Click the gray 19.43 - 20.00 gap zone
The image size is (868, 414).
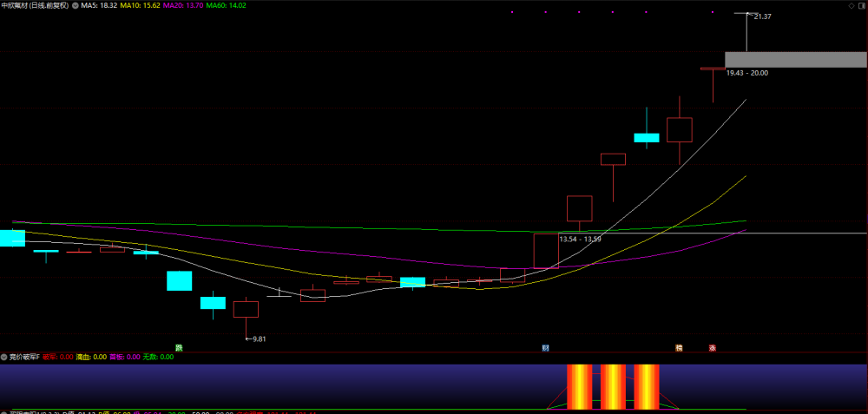pyautogui.click(x=795, y=60)
